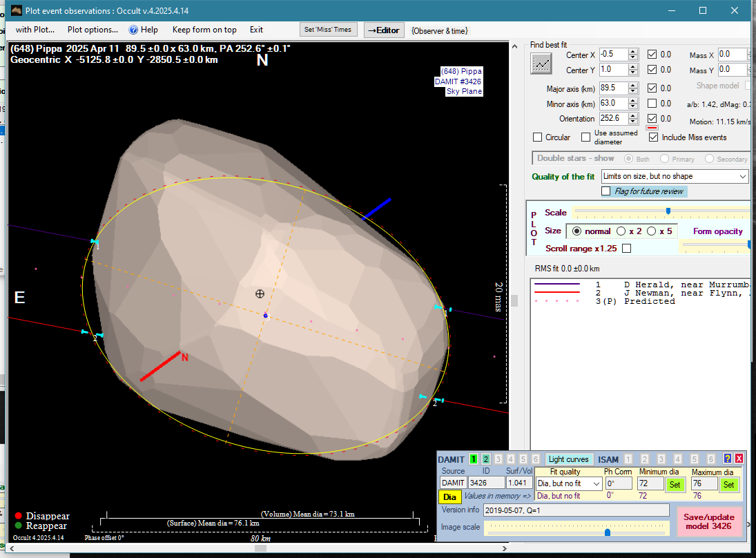Select DAMIT model number 1

point(474,459)
